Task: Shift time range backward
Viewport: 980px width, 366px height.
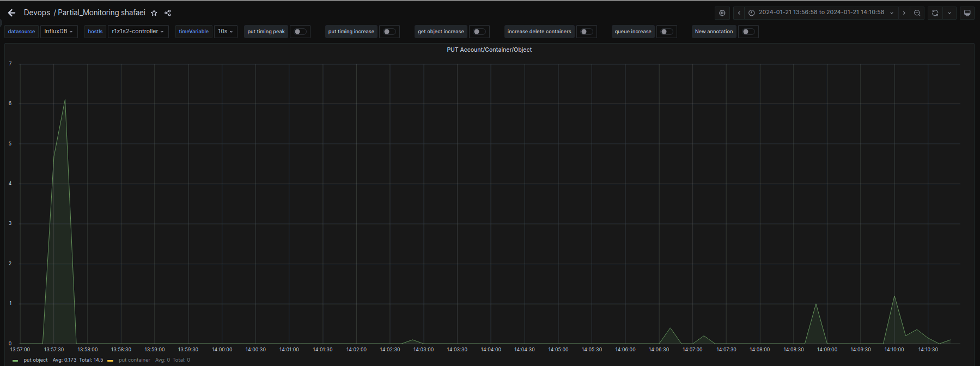Action: tap(739, 13)
